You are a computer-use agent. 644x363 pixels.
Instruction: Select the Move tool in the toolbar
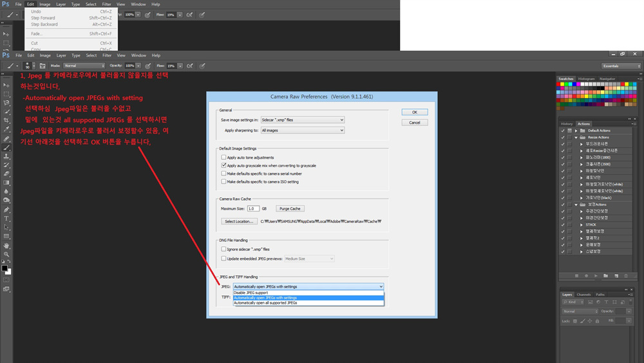(x=6, y=84)
